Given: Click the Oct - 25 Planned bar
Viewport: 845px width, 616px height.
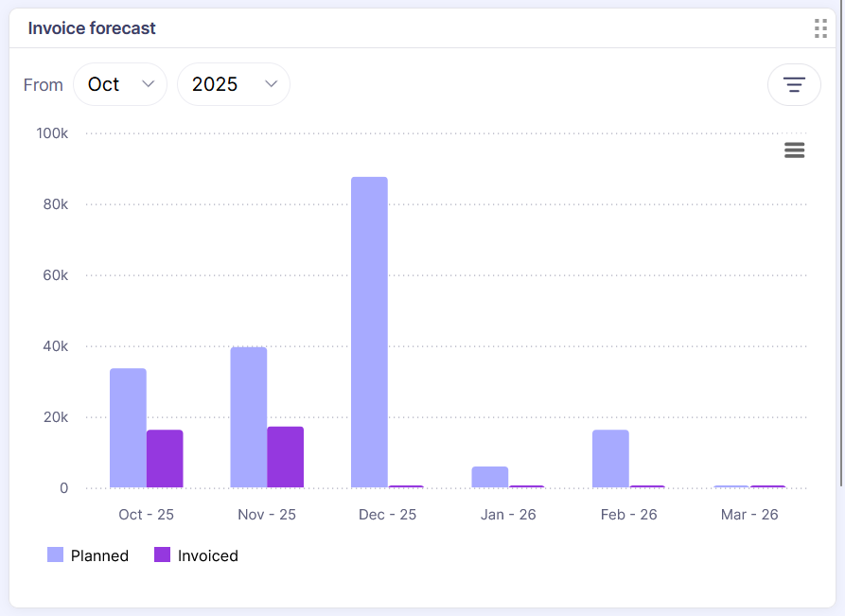Looking at the screenshot, I should pyautogui.click(x=128, y=428).
